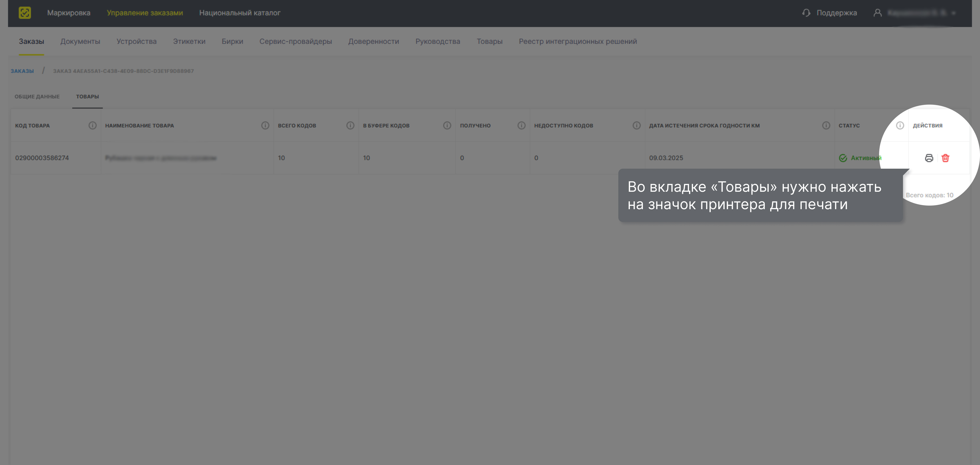Click info icon beside В буфере кодов
The image size is (980, 465).
[x=447, y=125]
